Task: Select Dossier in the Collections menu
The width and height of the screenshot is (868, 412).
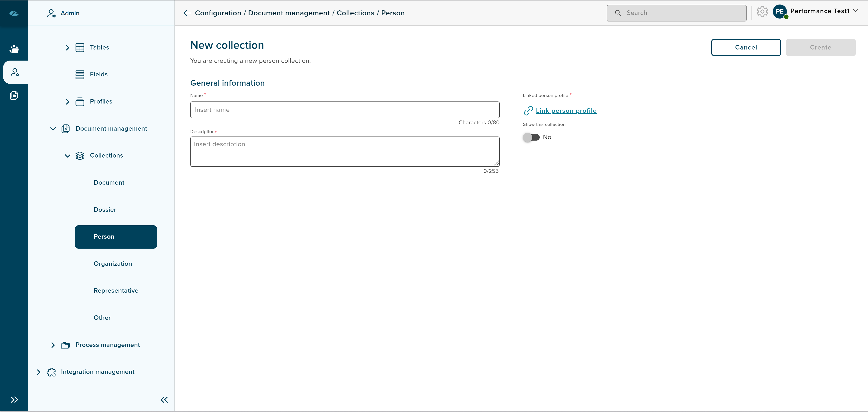Action: point(105,210)
